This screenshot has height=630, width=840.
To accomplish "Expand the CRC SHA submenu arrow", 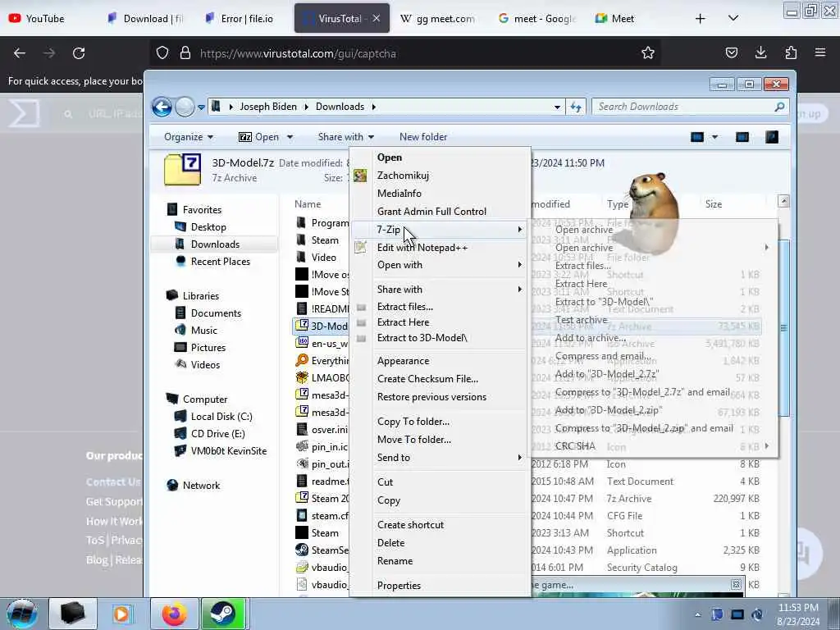I will [x=767, y=445].
